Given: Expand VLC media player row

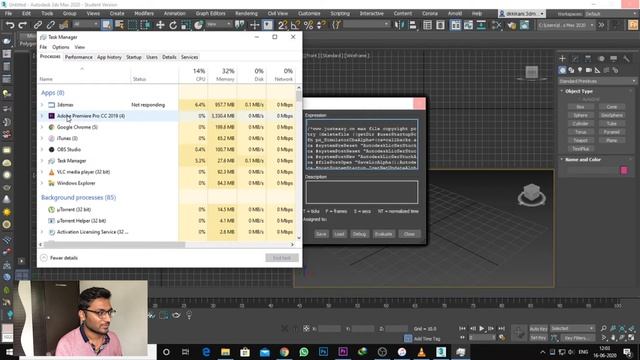Looking at the screenshot, I should (42, 172).
